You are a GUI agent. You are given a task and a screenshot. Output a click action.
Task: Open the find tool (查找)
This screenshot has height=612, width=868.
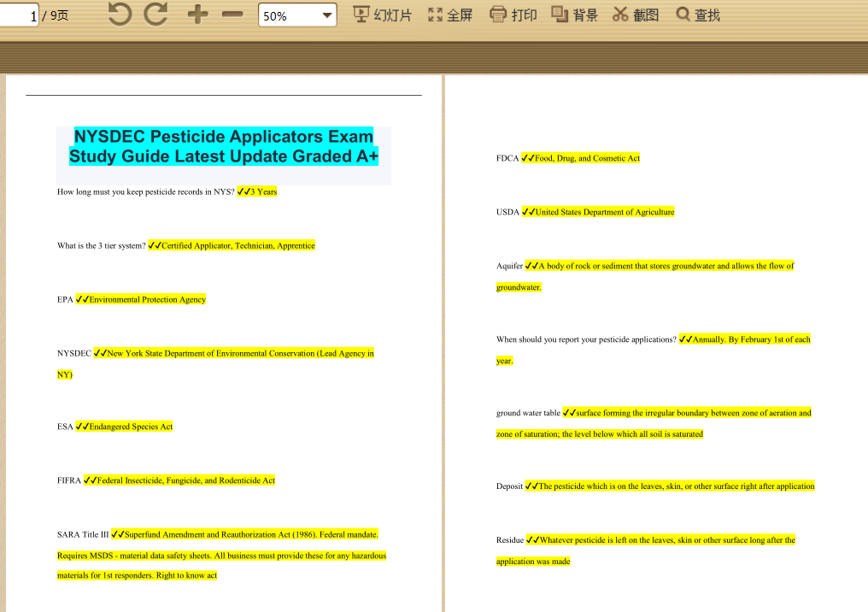[698, 15]
